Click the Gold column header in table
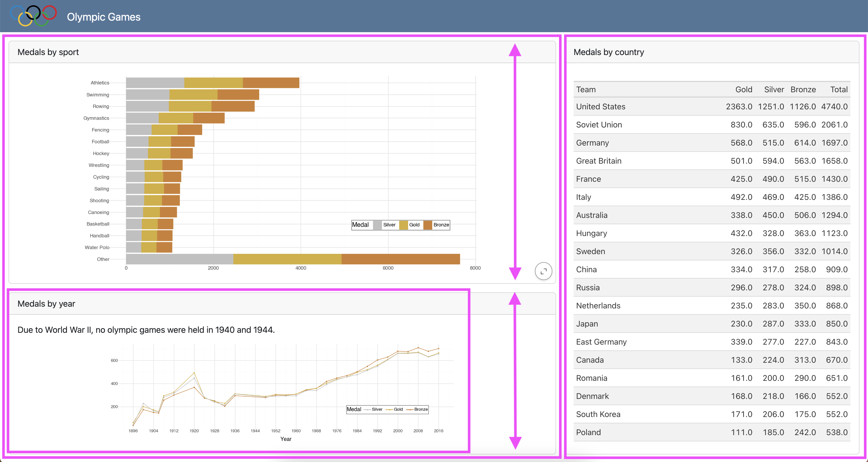Screen dimensions: 868x462 [743, 90]
